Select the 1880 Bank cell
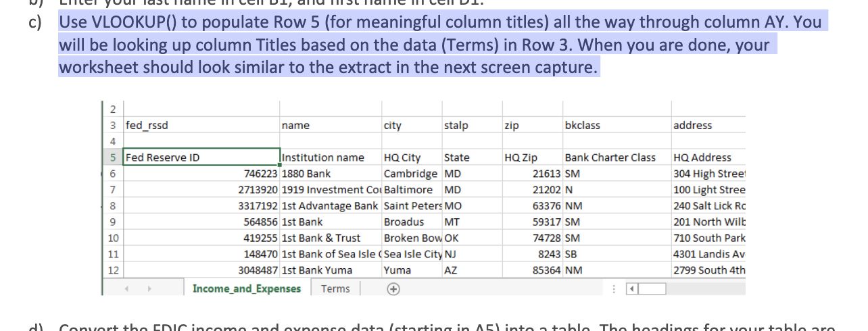Viewport: 868px width, 331px height. point(331,174)
